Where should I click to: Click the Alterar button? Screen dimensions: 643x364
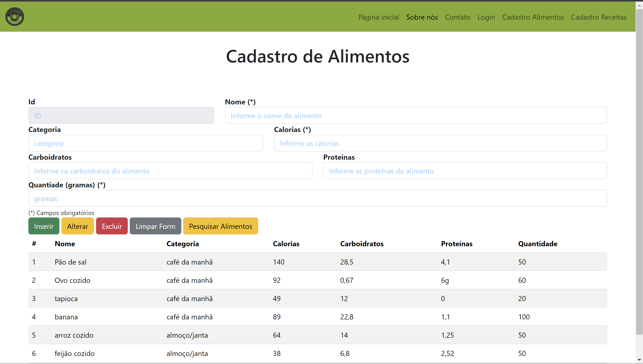[77, 226]
